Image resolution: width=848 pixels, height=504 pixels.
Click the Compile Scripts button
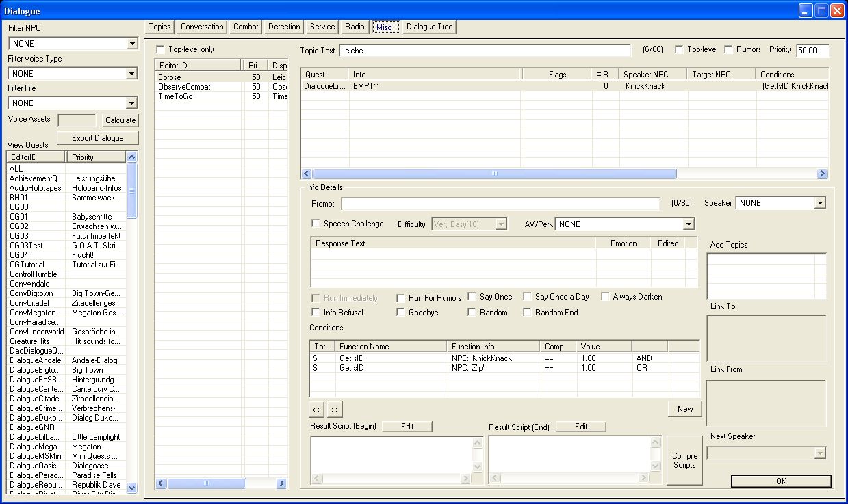684,460
